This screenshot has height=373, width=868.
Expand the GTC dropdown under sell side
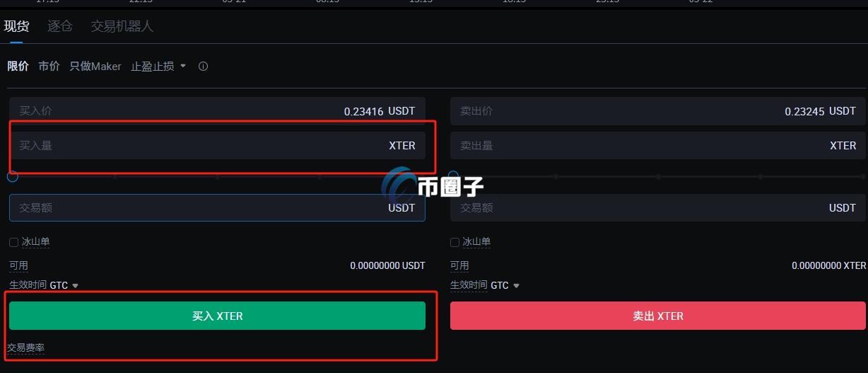point(516,286)
